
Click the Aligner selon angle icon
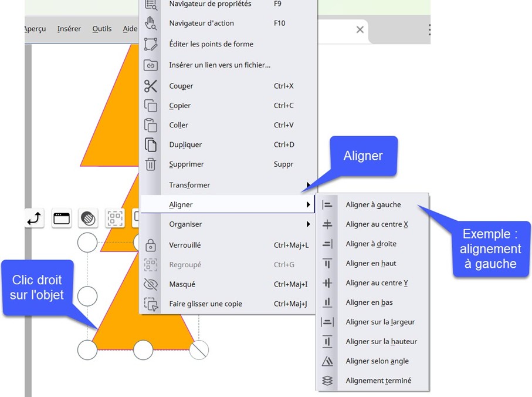327,361
